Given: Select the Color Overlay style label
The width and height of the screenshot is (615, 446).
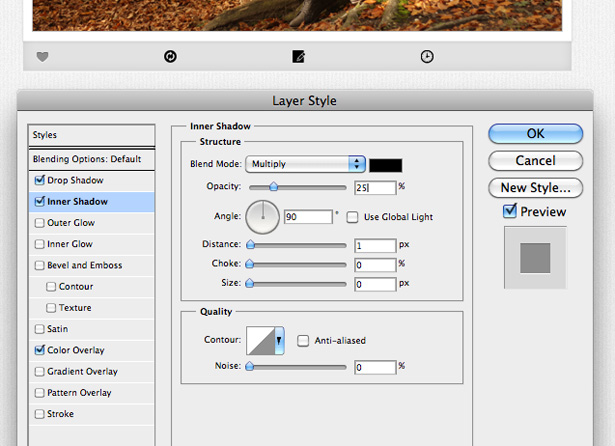Looking at the screenshot, I should [76, 350].
